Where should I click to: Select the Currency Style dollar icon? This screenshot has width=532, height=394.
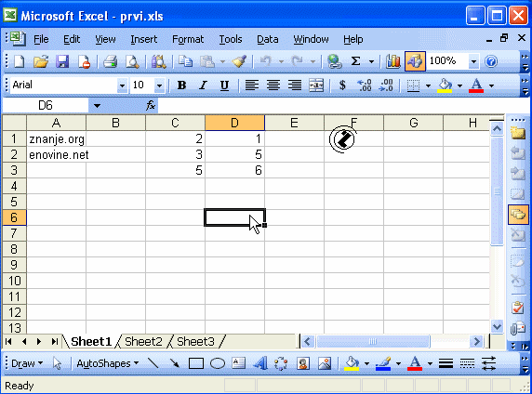342,85
